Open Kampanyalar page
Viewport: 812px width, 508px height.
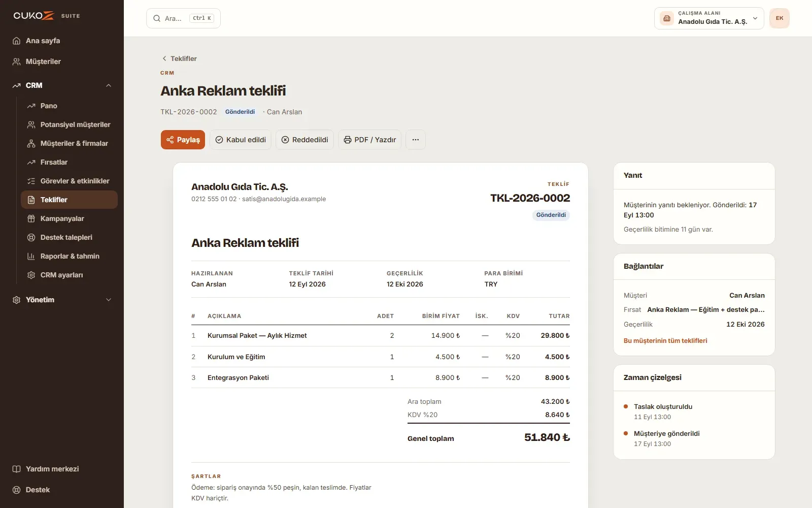pyautogui.click(x=69, y=218)
